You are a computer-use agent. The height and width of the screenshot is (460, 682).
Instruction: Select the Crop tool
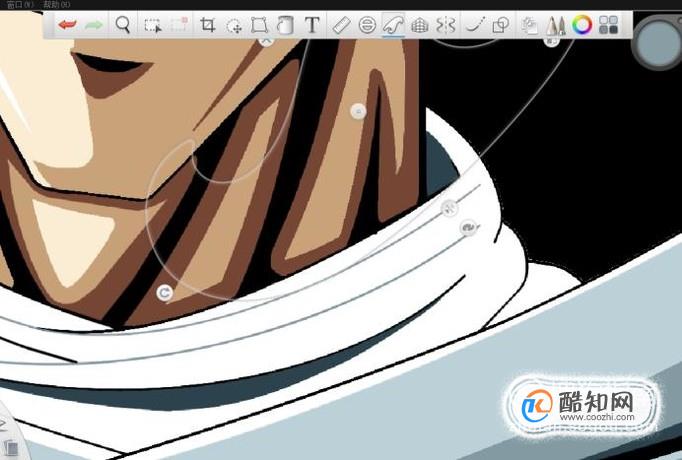[x=207, y=25]
